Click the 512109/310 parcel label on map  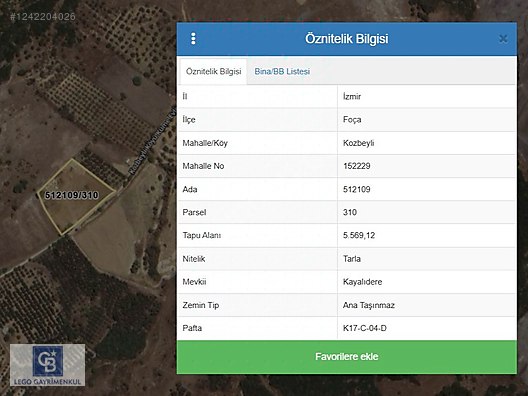coord(72,195)
